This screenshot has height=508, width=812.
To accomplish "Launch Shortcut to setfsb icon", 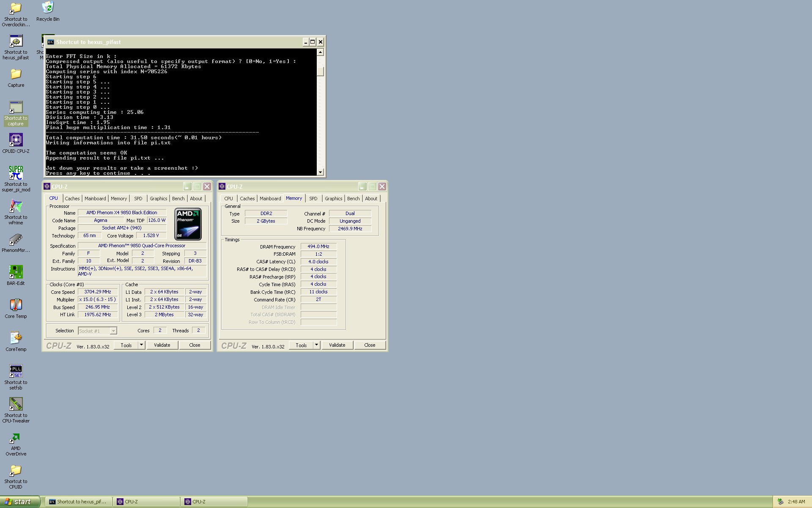I will coord(16,377).
